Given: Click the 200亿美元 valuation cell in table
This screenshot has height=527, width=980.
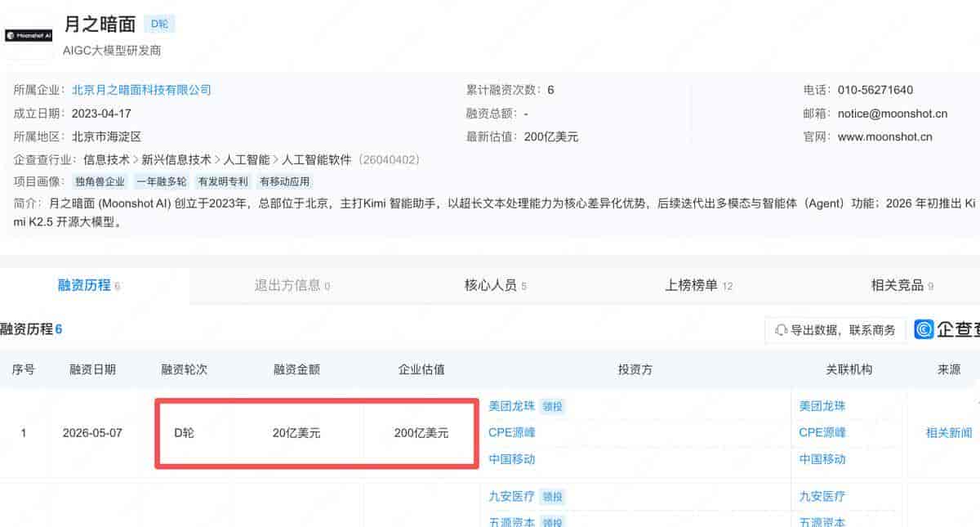Looking at the screenshot, I should [x=421, y=433].
